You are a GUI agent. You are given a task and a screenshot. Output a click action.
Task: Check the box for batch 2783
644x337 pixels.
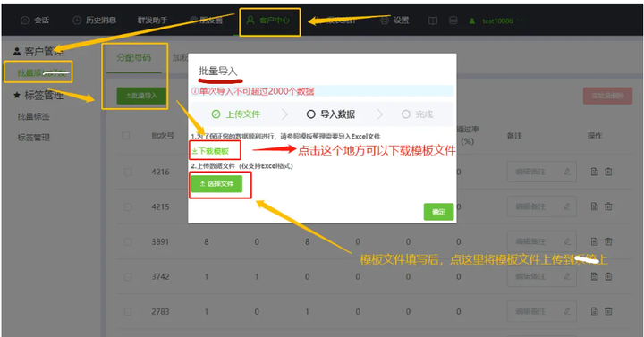pyautogui.click(x=128, y=312)
